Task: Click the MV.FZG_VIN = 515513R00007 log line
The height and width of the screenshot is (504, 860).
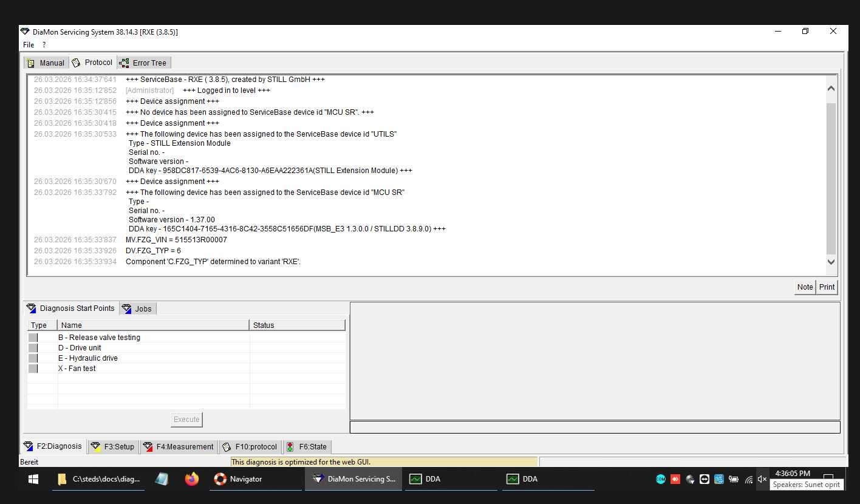Action: [176, 240]
